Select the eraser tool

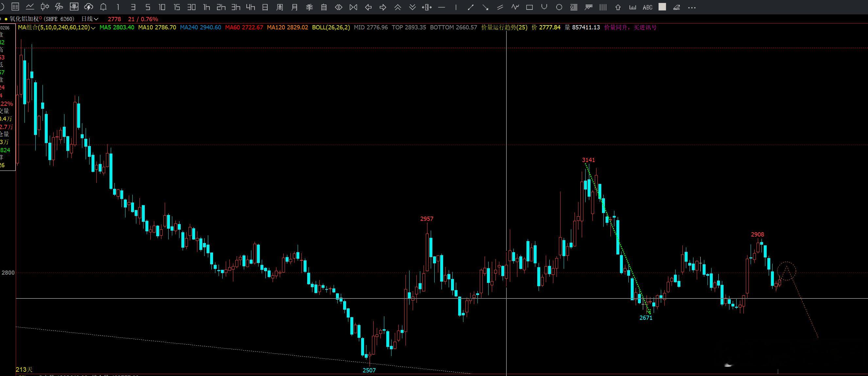[x=676, y=7]
